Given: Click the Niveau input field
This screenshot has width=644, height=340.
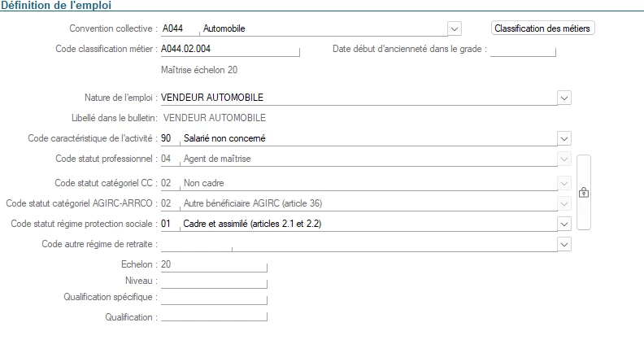Looking at the screenshot, I should (214, 281).
